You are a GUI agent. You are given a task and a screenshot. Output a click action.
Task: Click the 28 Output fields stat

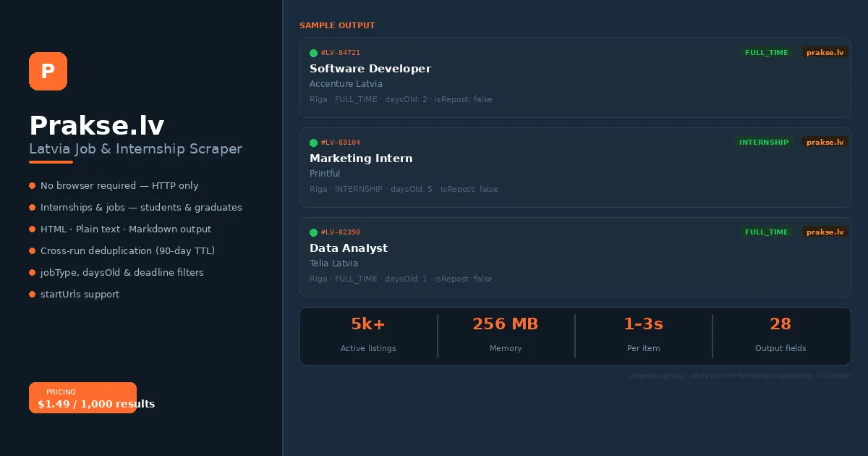(780, 333)
